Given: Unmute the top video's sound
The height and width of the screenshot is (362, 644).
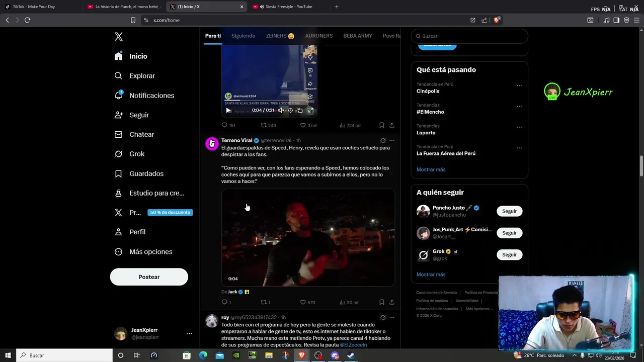Looking at the screenshot, I should (281, 111).
